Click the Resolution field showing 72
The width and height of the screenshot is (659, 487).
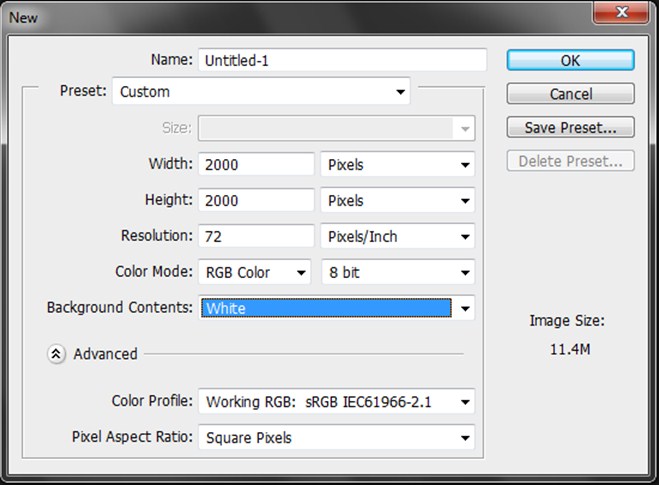coord(256,237)
